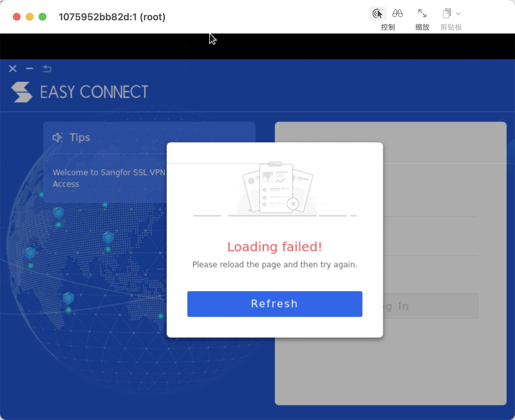Viewport: 515px width, 420px height.
Task: Click the Sangfor logo next to EASY CONNECT
Action: click(22, 92)
